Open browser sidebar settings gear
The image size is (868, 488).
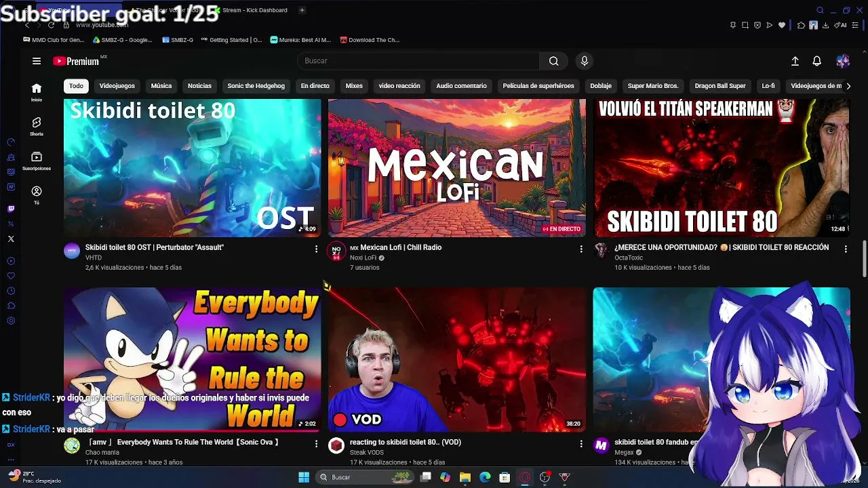pos(11,321)
